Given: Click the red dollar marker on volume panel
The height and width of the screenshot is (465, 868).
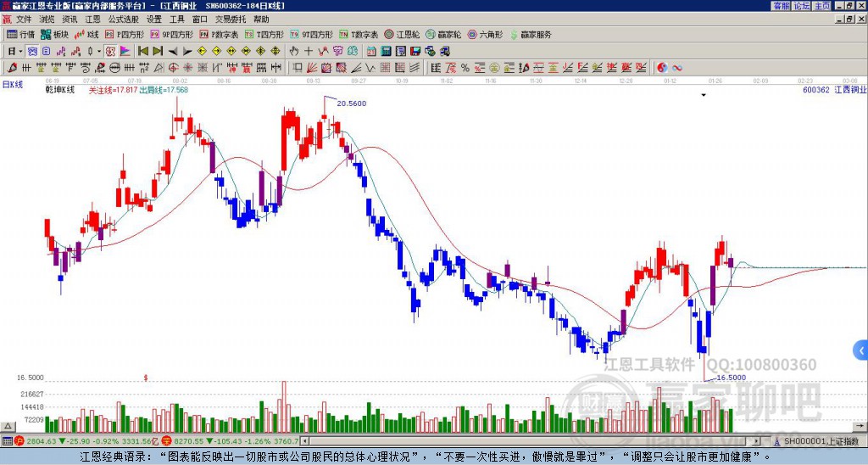Looking at the screenshot, I should point(146,378).
